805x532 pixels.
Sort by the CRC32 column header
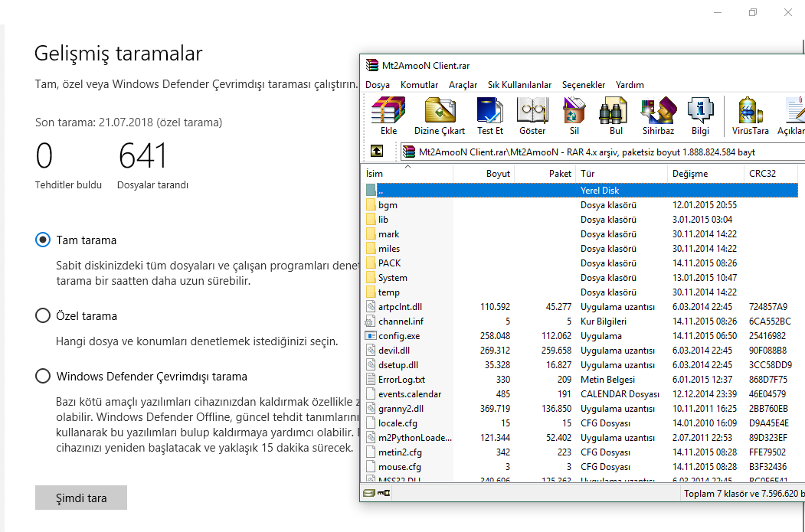(x=771, y=174)
